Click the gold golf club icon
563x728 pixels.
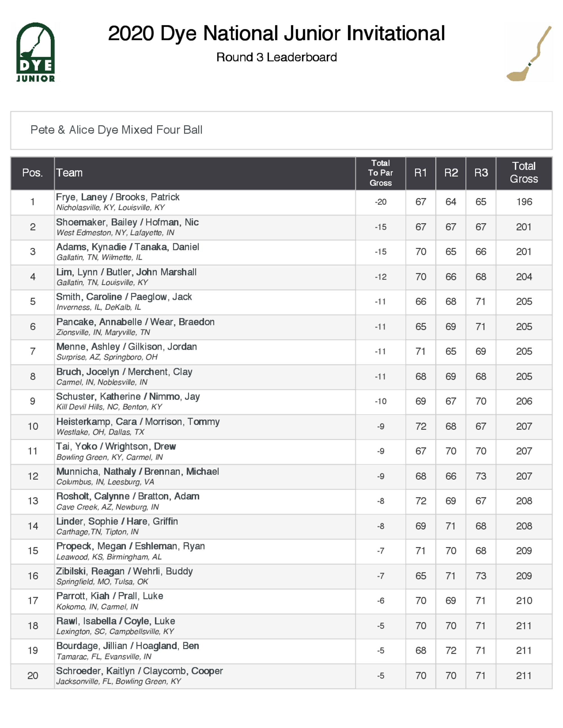coord(528,54)
